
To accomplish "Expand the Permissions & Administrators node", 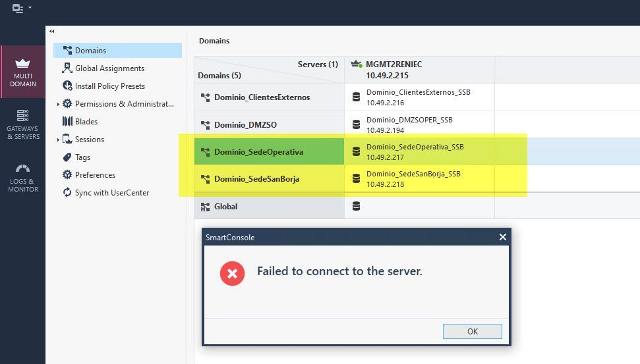I will pos(58,105).
